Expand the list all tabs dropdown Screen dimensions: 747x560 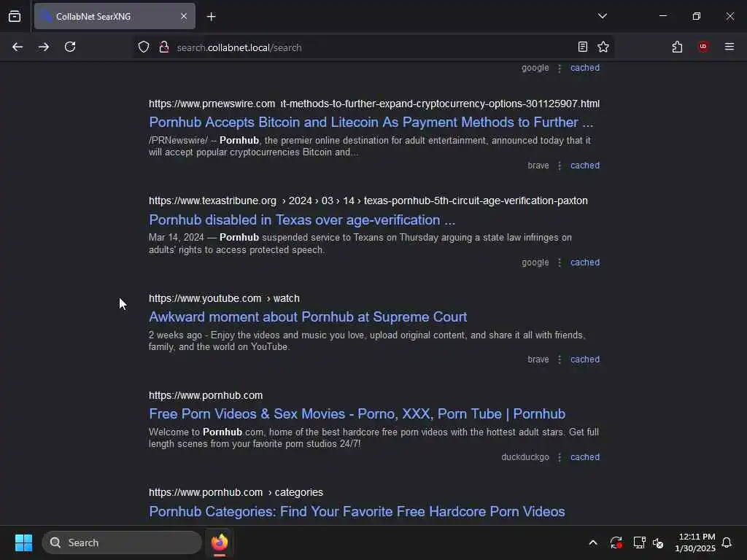coord(602,16)
